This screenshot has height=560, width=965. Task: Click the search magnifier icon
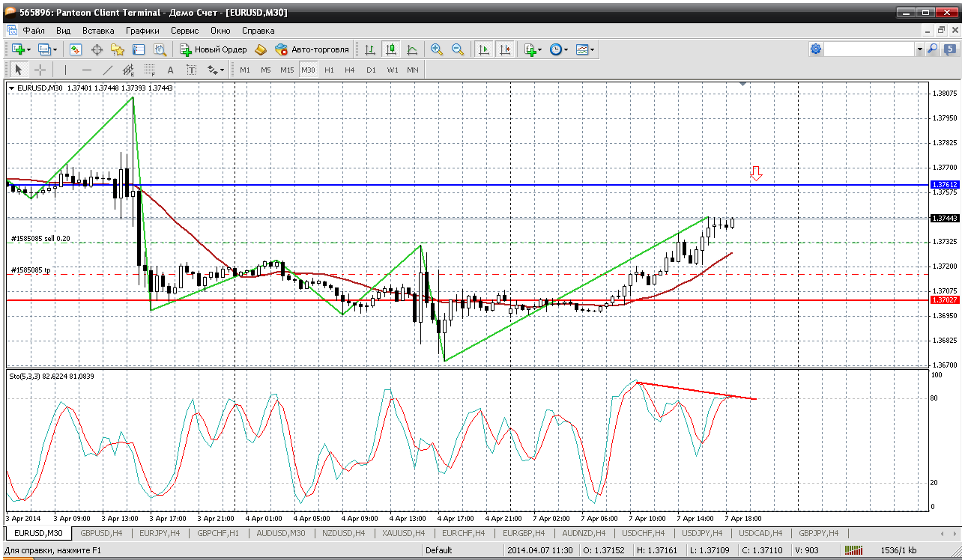932,49
